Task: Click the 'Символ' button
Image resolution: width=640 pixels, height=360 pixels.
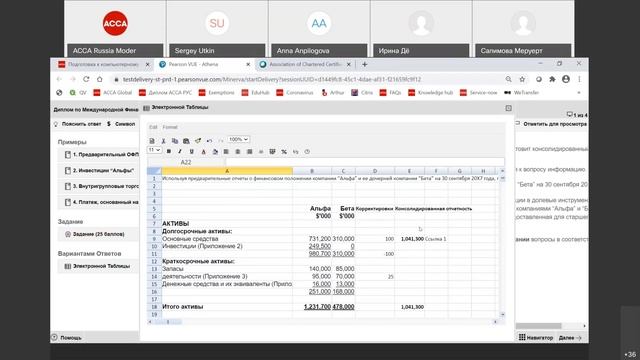Action: click(x=121, y=124)
